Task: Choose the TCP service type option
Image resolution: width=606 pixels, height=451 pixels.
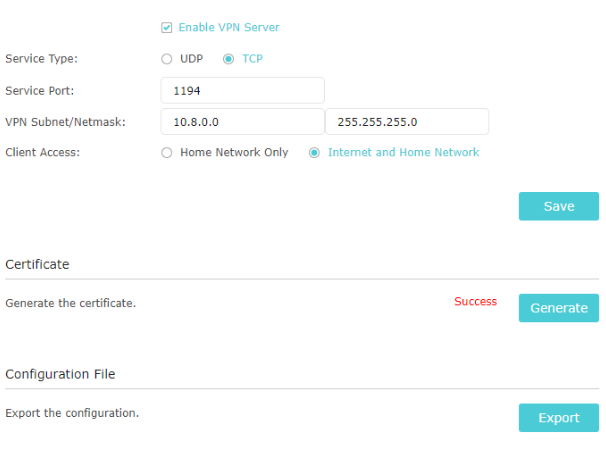Action: (x=228, y=59)
